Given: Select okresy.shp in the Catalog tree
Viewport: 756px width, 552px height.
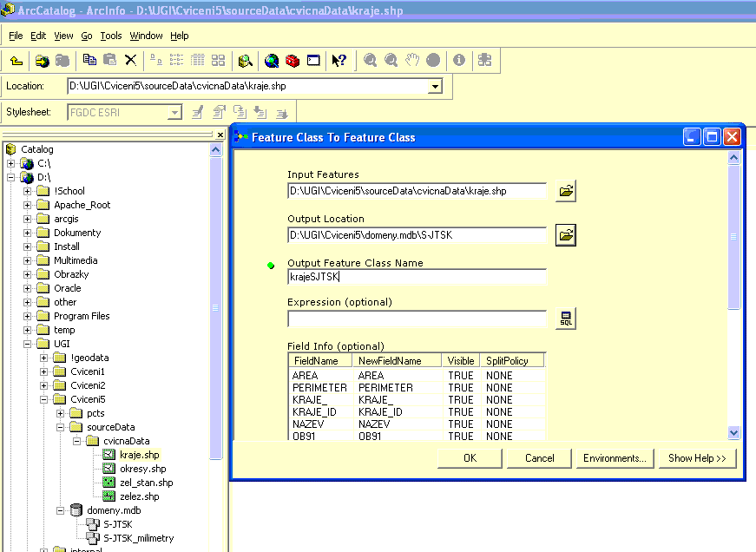Looking at the screenshot, I should 142,469.
